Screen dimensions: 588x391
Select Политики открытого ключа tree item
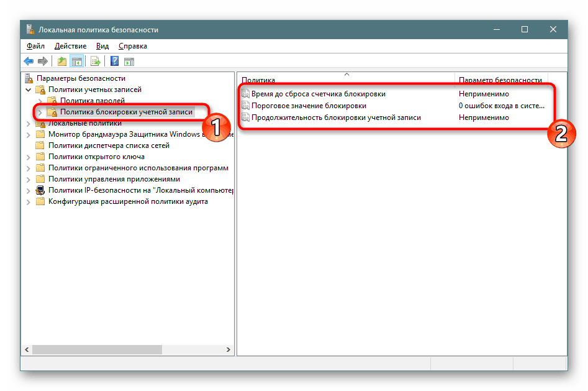point(96,156)
